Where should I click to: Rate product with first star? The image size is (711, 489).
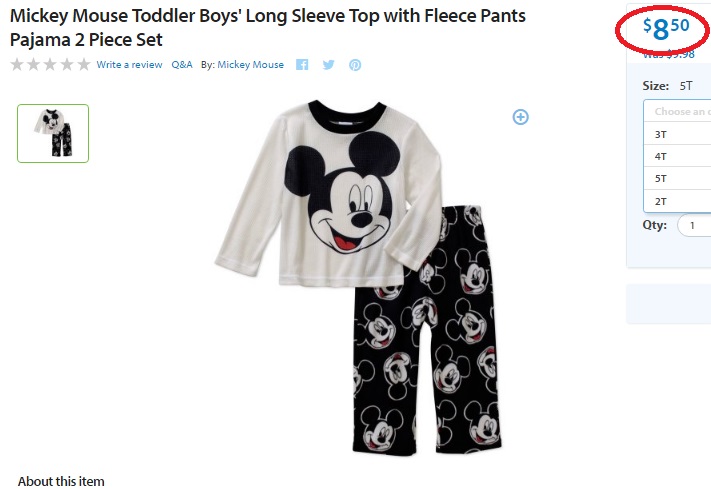click(17, 64)
